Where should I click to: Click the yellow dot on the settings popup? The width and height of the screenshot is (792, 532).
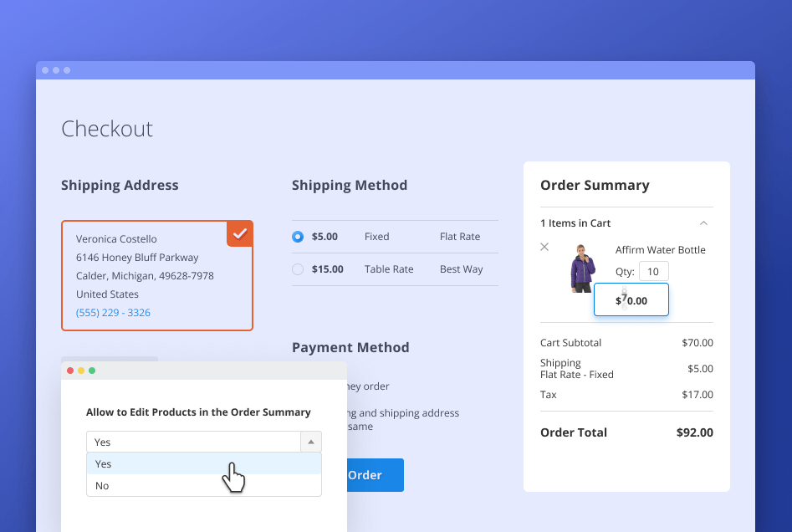80,369
